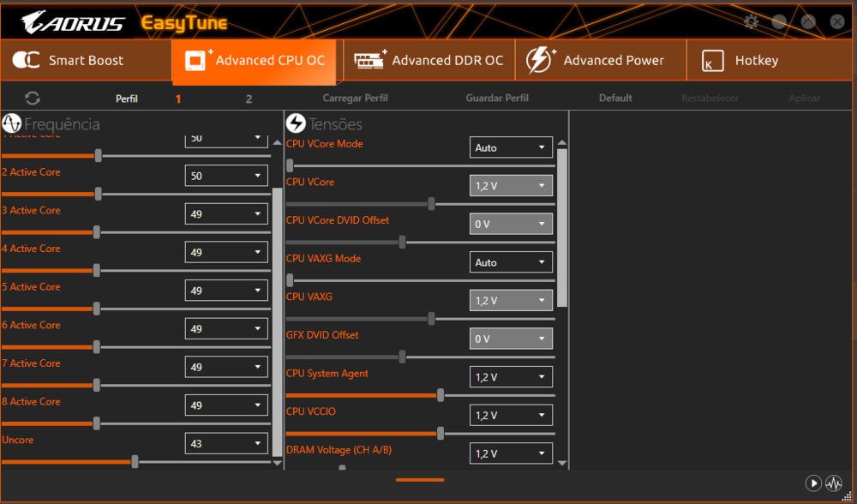Click the play icon in bottom corner

[813, 483]
